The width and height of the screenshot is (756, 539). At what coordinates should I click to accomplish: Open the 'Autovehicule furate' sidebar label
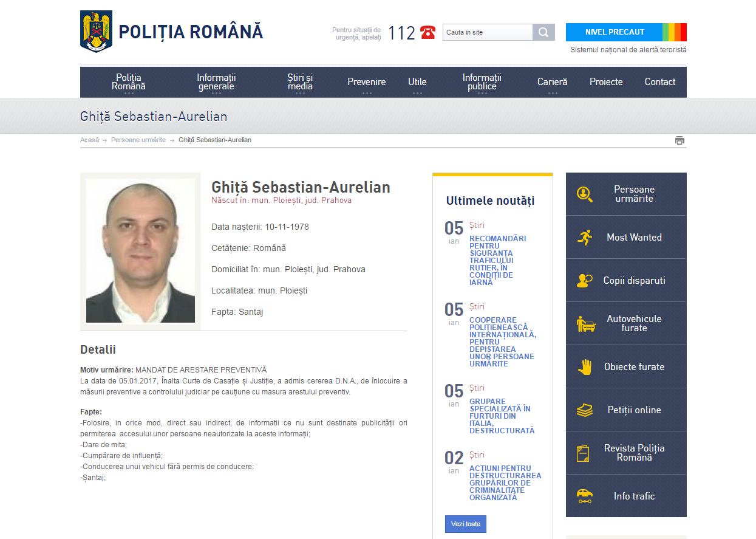[x=634, y=324]
